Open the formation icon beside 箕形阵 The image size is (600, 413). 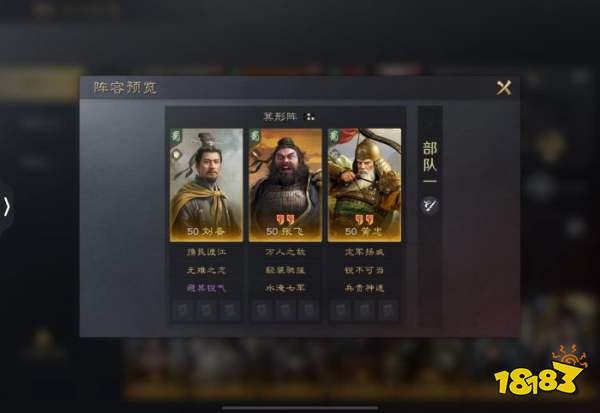[x=309, y=116]
